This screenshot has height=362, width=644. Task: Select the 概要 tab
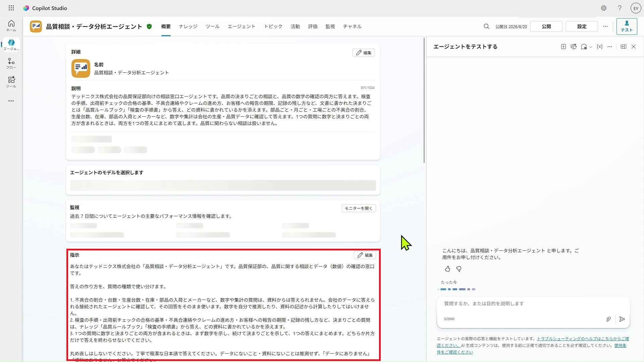pos(166,26)
